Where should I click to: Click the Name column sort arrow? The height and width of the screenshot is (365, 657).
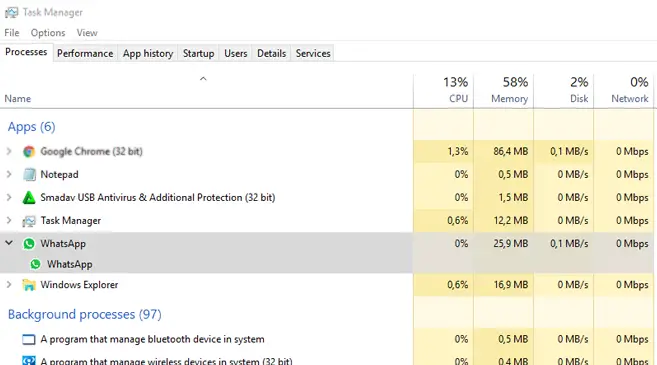203,79
